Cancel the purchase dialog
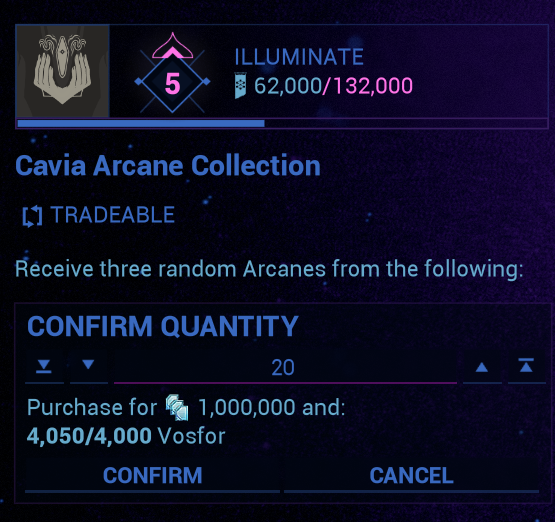Viewport: 555px width, 522px height. coord(411,475)
